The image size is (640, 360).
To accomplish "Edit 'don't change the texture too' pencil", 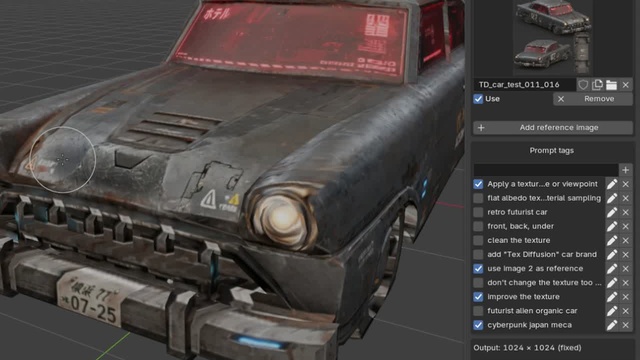I will (x=611, y=283).
